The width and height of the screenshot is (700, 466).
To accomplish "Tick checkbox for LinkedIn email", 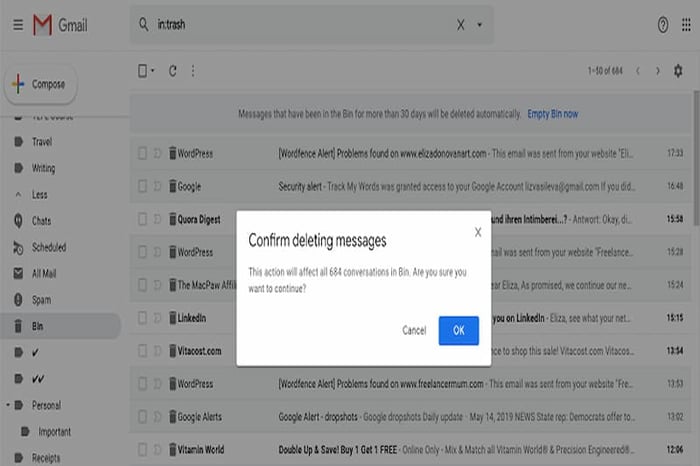I will pos(142,318).
